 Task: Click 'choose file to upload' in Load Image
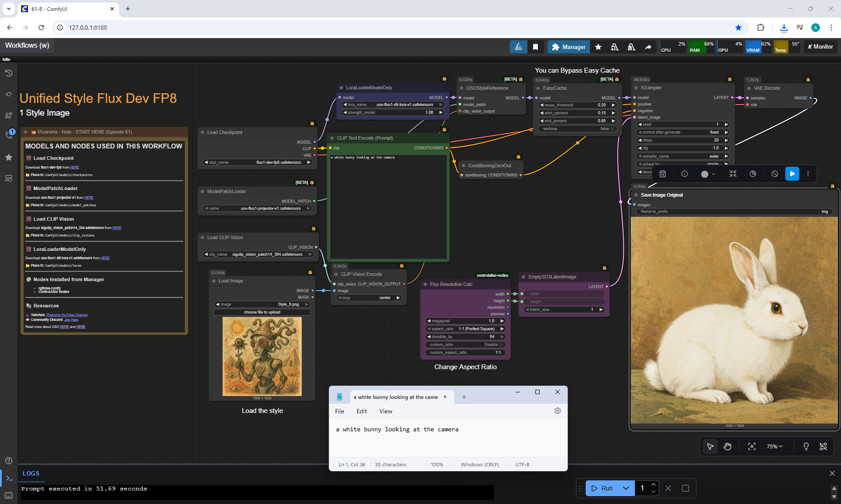pyautogui.click(x=262, y=312)
